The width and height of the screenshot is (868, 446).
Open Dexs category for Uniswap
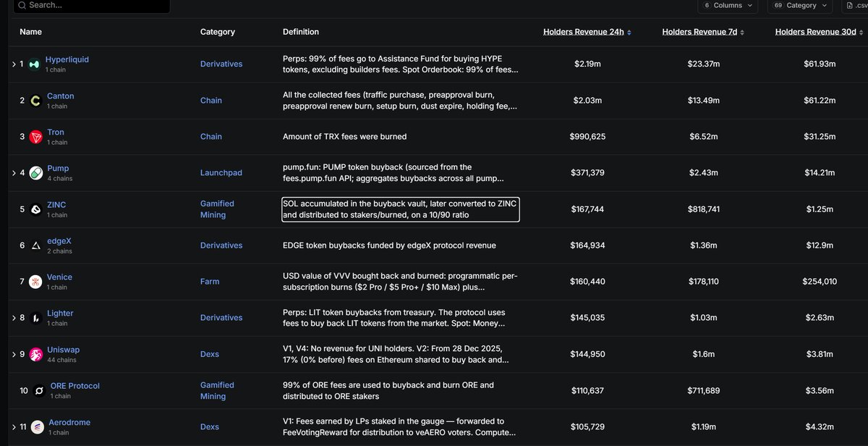pyautogui.click(x=210, y=354)
